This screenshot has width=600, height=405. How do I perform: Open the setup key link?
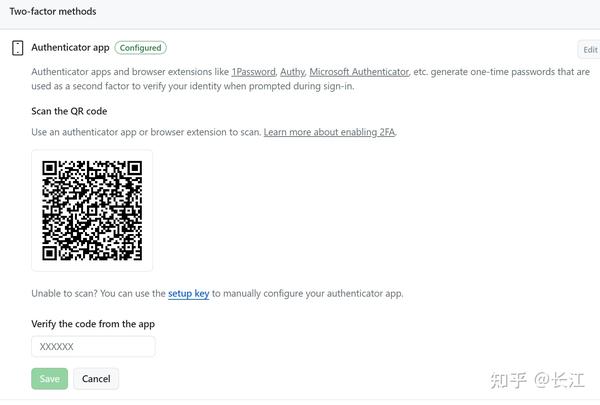[188, 294]
